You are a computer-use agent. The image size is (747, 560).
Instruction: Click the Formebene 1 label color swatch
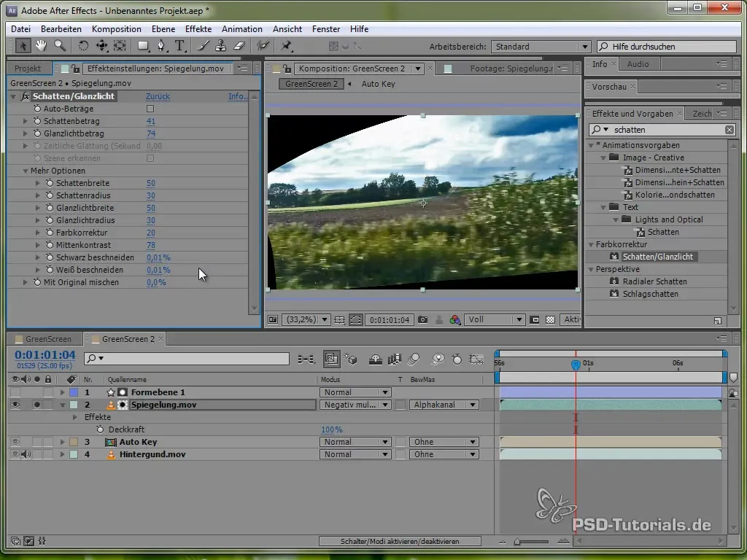(74, 392)
